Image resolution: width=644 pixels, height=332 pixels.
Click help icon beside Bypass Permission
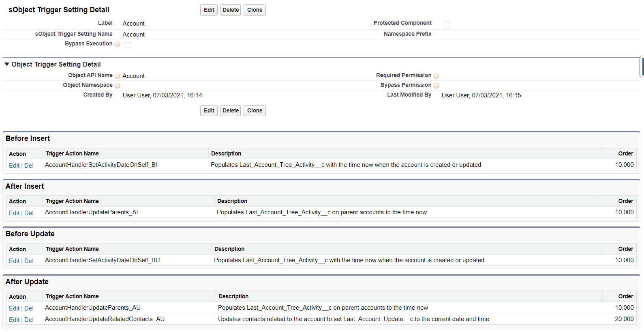coord(436,86)
